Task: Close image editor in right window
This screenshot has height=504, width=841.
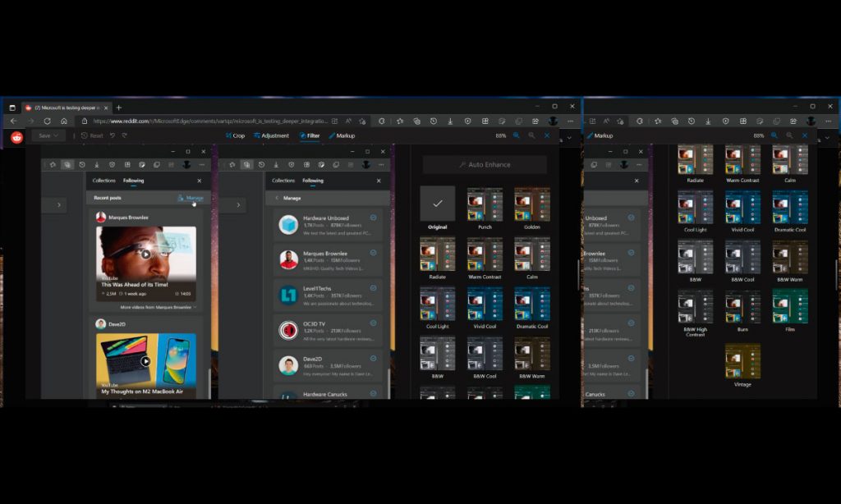Action: click(x=805, y=135)
